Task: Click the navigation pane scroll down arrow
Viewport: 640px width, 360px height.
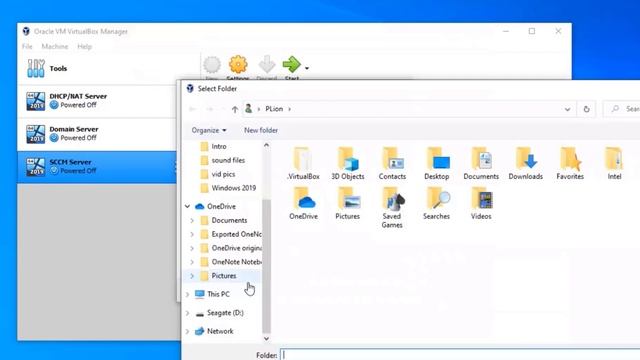Action: pyautogui.click(x=267, y=338)
